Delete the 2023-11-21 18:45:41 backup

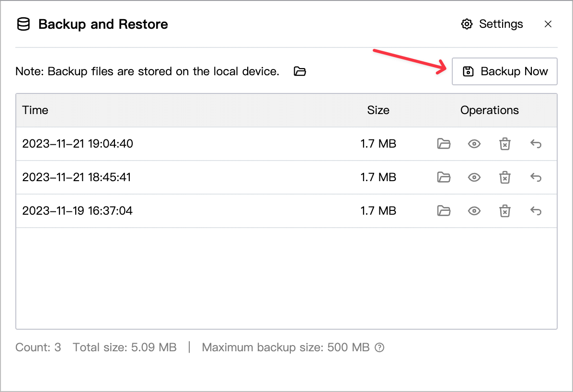(x=504, y=177)
